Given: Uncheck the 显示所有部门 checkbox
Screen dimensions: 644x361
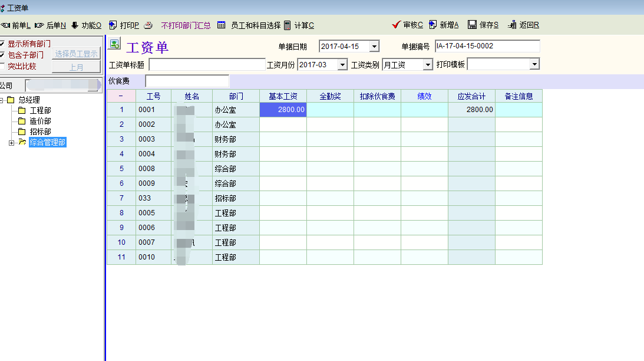Looking at the screenshot, I should coord(2,44).
